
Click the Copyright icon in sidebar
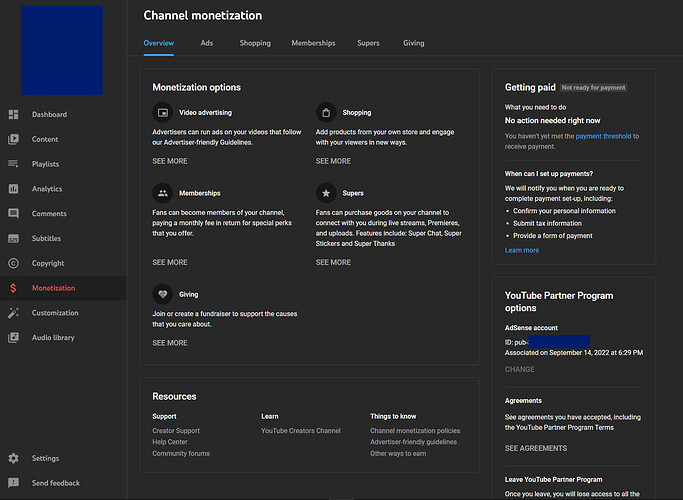13,264
